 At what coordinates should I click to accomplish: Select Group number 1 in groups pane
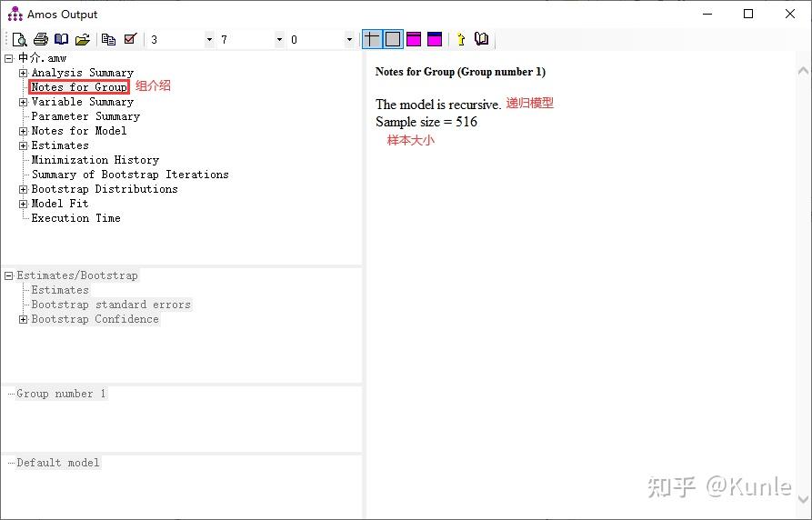61,394
